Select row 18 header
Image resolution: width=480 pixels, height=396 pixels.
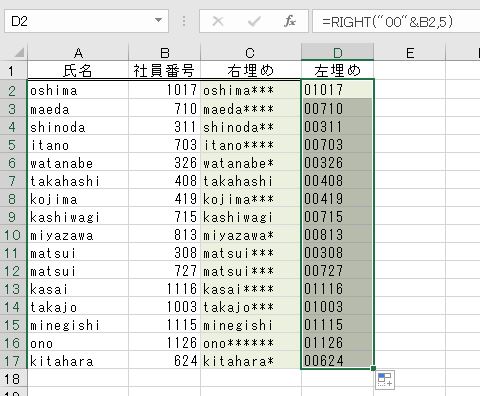pos(13,379)
